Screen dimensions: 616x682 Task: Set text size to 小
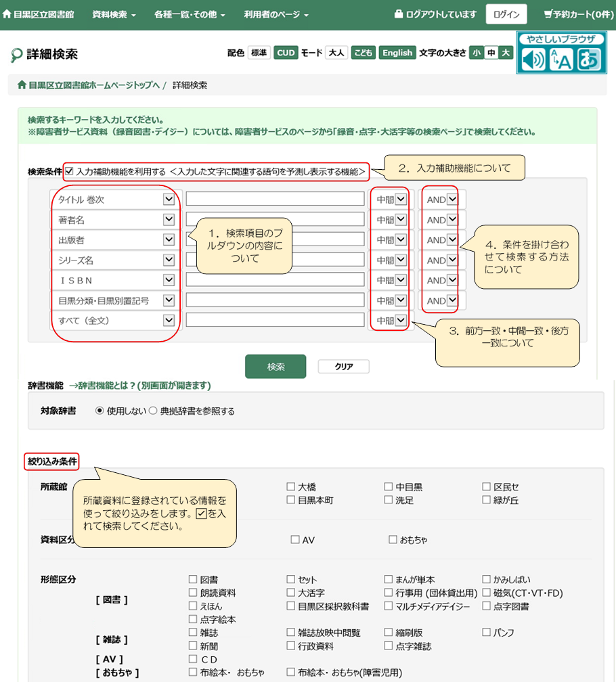tap(477, 53)
